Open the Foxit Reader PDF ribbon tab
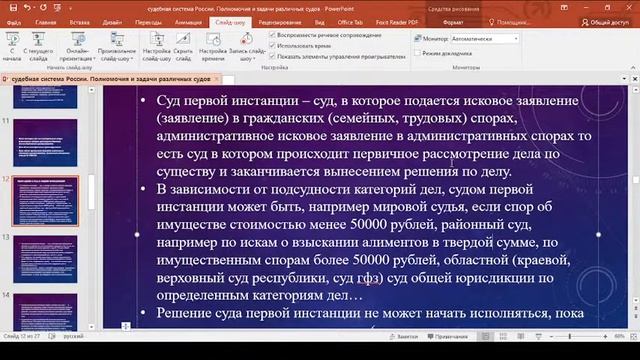Viewport: 640px width, 360px height. tap(397, 22)
